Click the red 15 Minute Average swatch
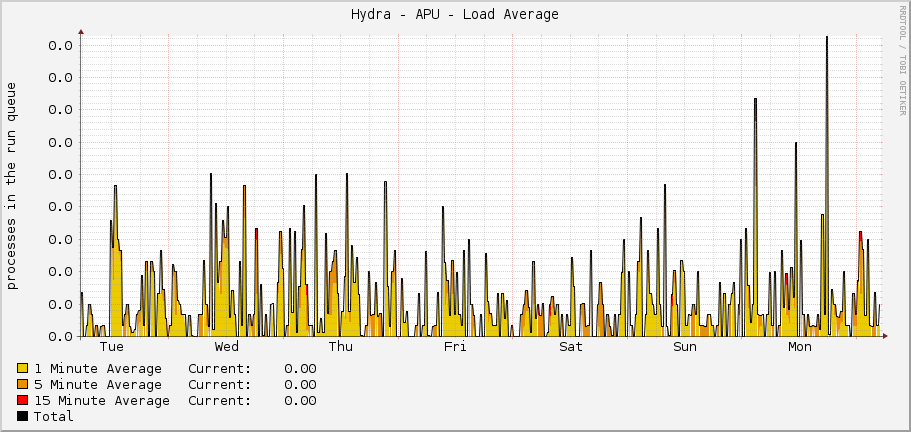This screenshot has width=911, height=432. point(23,400)
